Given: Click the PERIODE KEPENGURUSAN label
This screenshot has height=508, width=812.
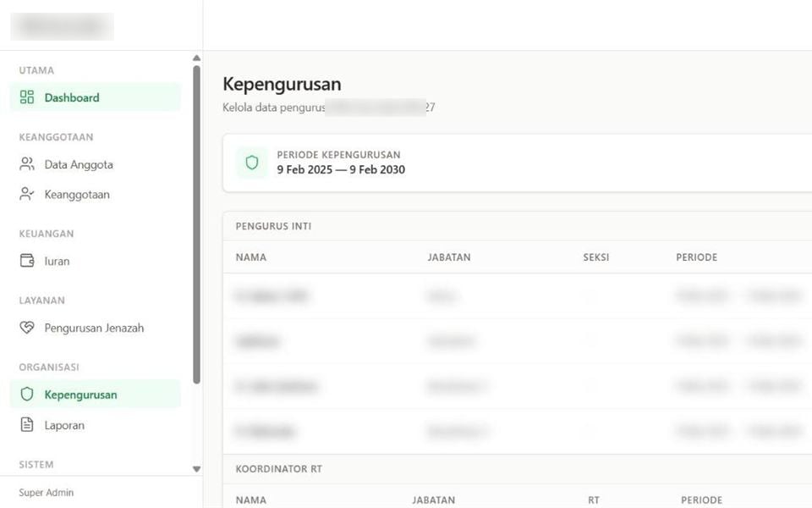Looking at the screenshot, I should (338, 154).
